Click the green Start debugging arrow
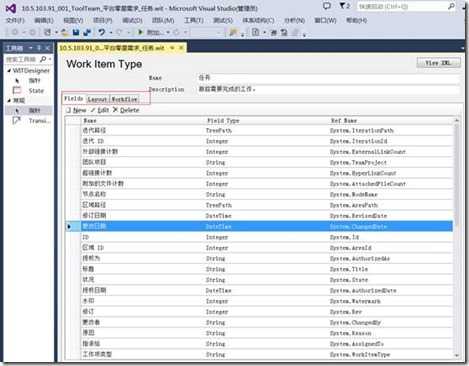 point(140,32)
